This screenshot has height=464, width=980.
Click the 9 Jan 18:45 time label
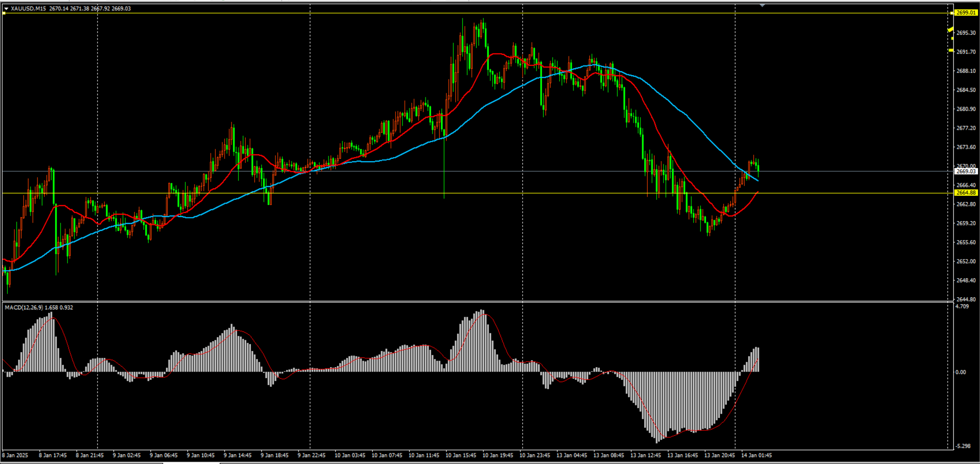point(274,455)
